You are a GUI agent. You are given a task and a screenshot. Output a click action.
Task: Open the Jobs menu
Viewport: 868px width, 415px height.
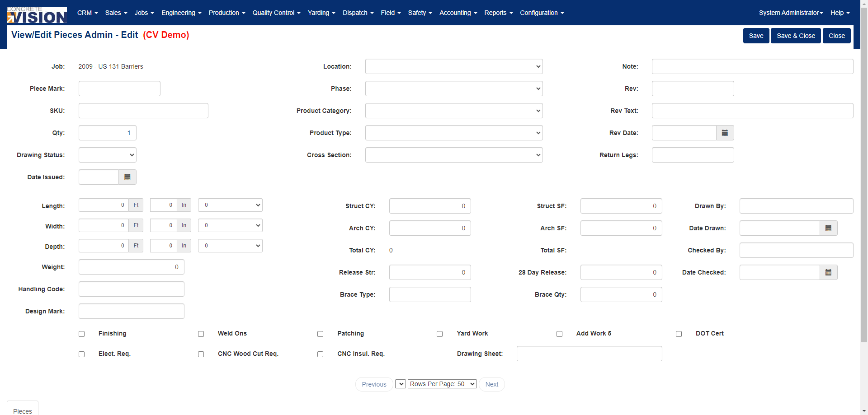click(x=144, y=13)
